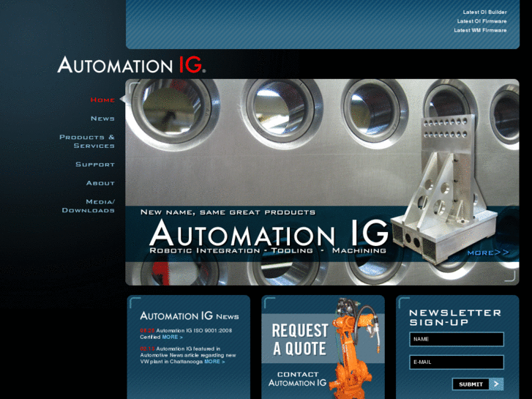Click the orange robot arm image
This screenshot has height=399, width=532.
[356, 348]
